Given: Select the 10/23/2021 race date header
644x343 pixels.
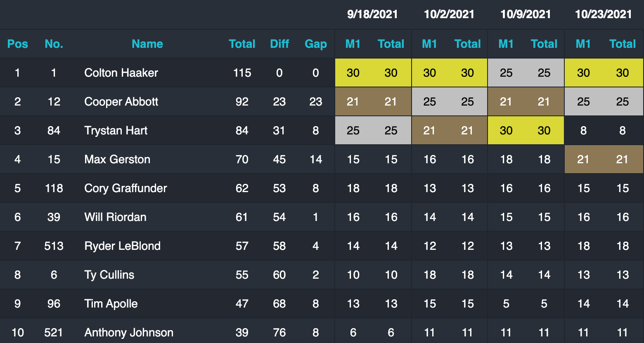Looking at the screenshot, I should tap(603, 14).
